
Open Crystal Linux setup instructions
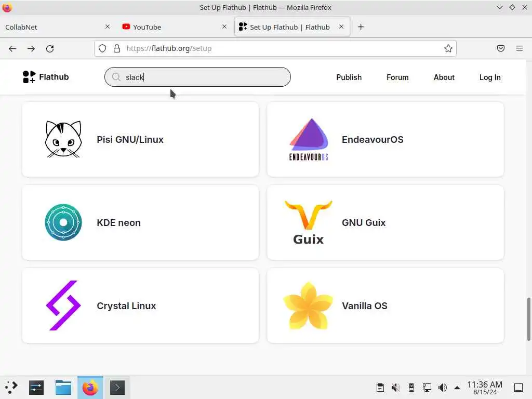click(140, 305)
